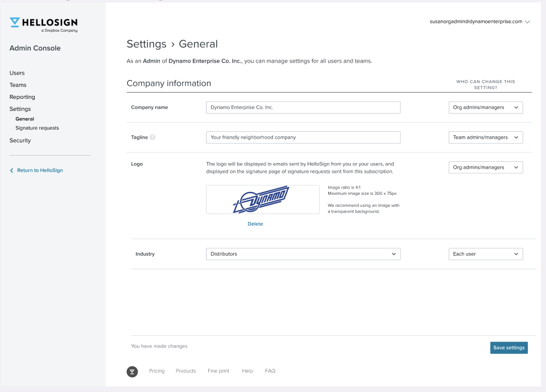Open Signature requests settings
546x392 pixels.
pos(38,128)
